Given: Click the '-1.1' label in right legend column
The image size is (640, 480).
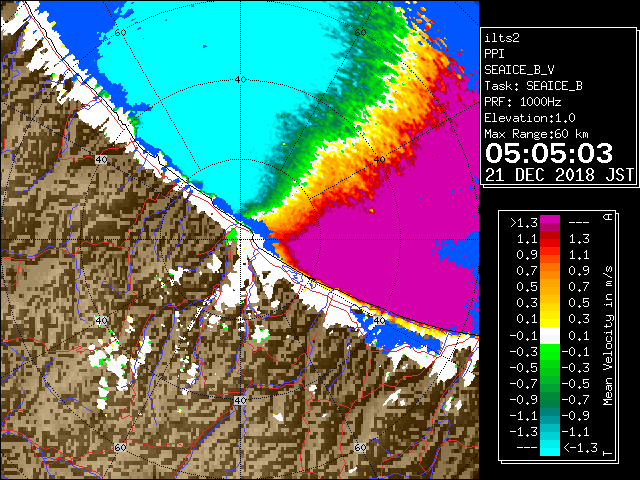Looking at the screenshot, I should (576, 431).
